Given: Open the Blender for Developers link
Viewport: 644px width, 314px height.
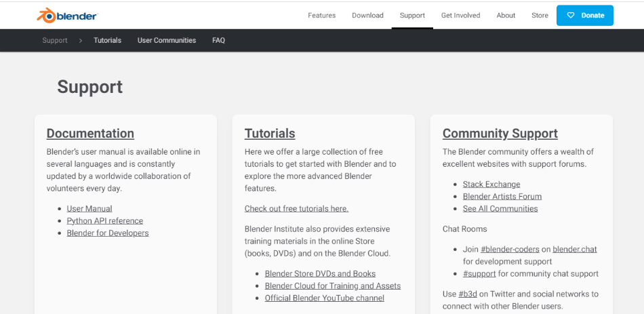Looking at the screenshot, I should click(x=108, y=233).
